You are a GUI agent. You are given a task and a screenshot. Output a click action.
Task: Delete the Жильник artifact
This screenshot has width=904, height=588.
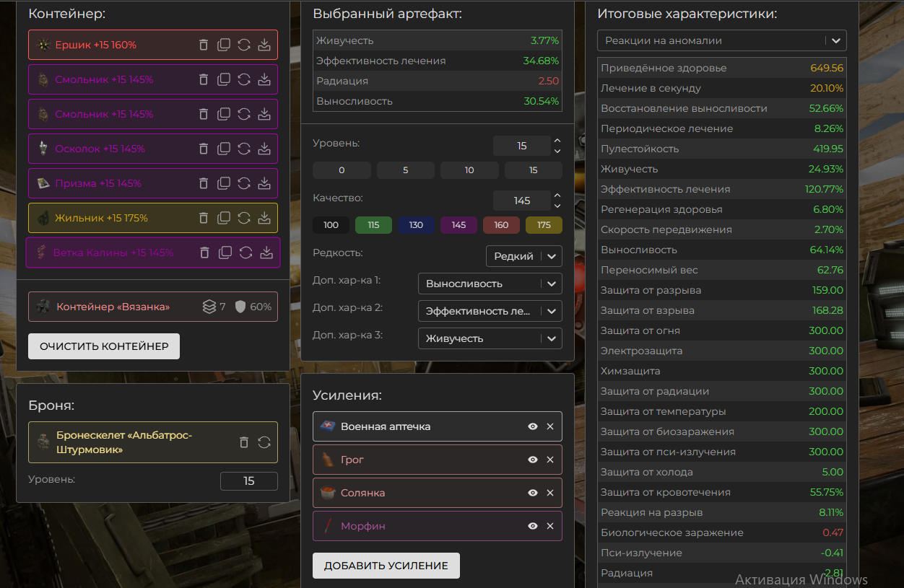coord(204,218)
